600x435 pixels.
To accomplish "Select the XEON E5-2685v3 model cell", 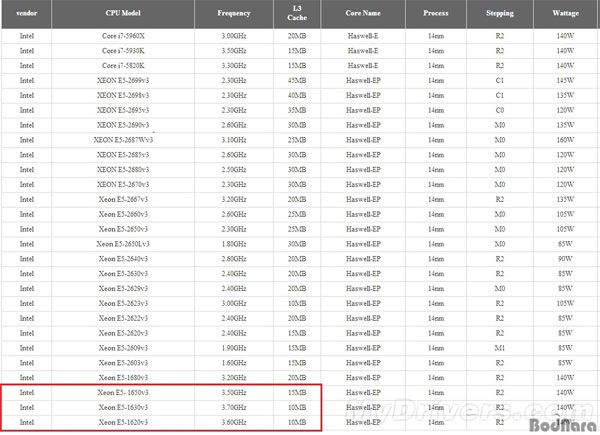I will click(123, 155).
